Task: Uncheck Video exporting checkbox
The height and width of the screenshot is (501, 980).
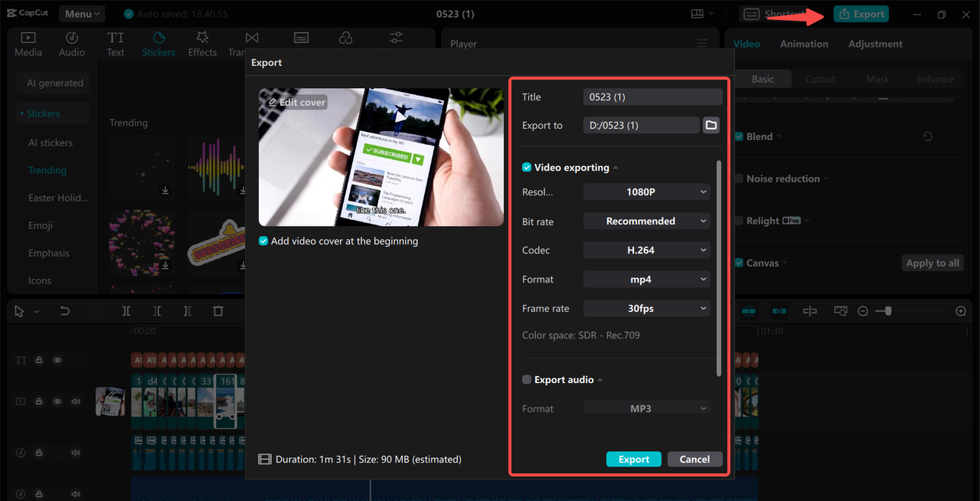Action: (x=527, y=167)
